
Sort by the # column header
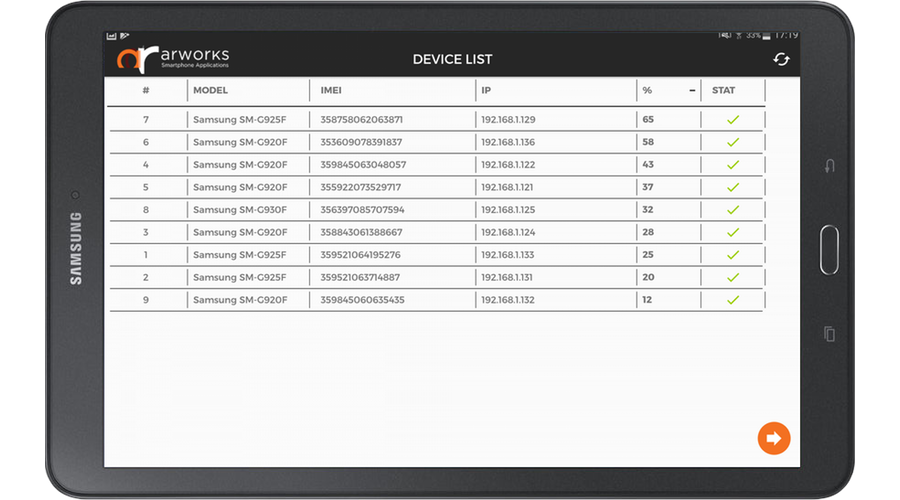point(146,90)
